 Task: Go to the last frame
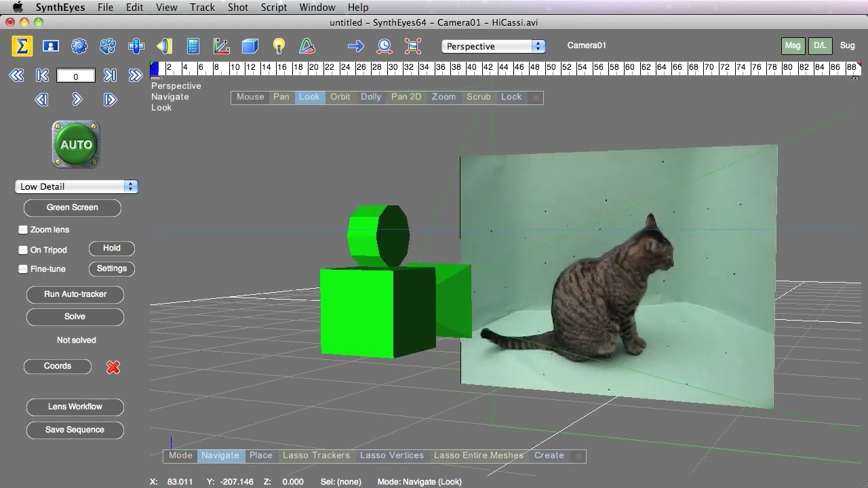[110, 76]
